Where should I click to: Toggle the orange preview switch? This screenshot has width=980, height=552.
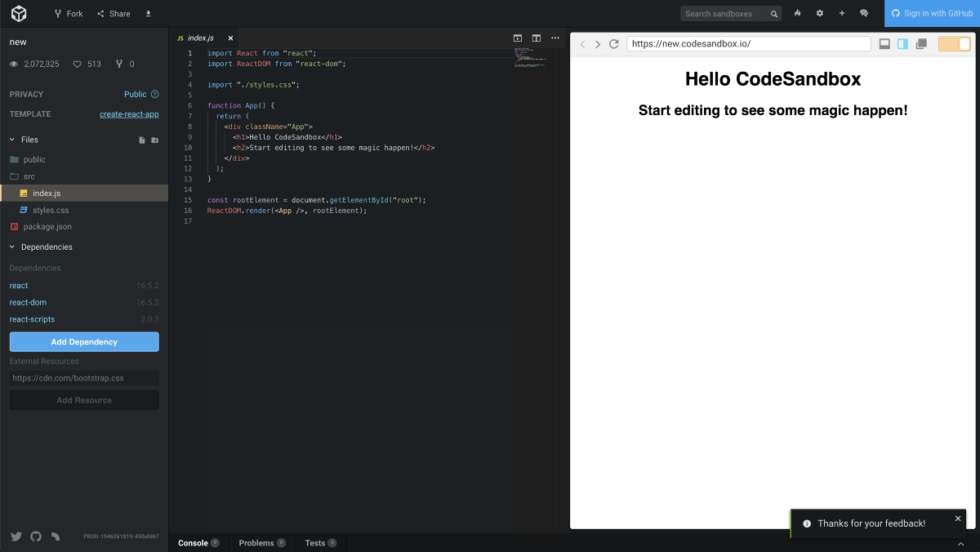954,44
